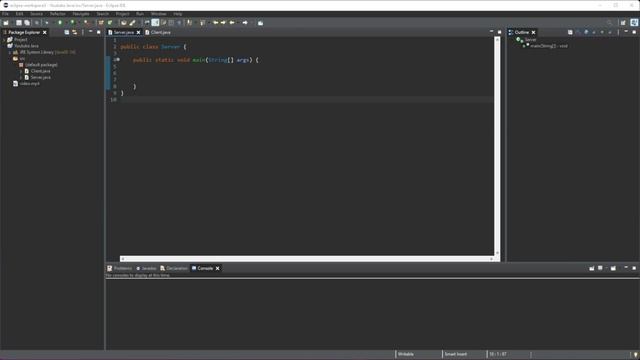Click the editor horizontal scrollbar

(307, 259)
